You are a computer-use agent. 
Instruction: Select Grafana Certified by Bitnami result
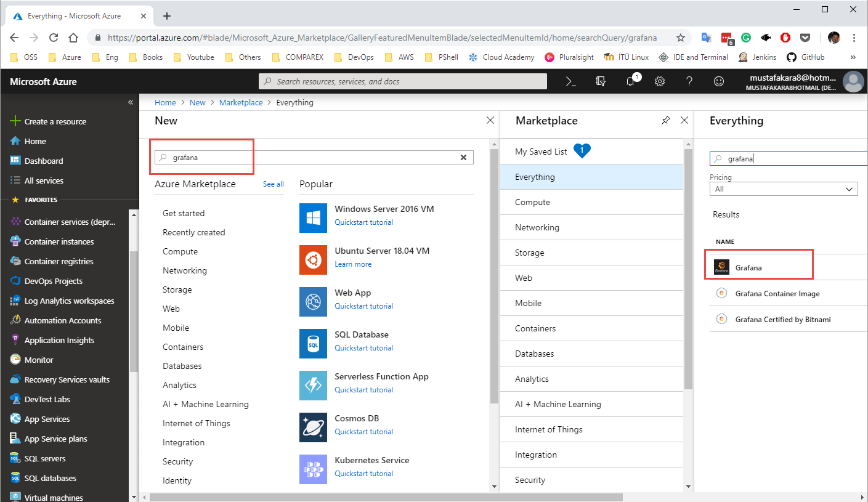pyautogui.click(x=789, y=319)
